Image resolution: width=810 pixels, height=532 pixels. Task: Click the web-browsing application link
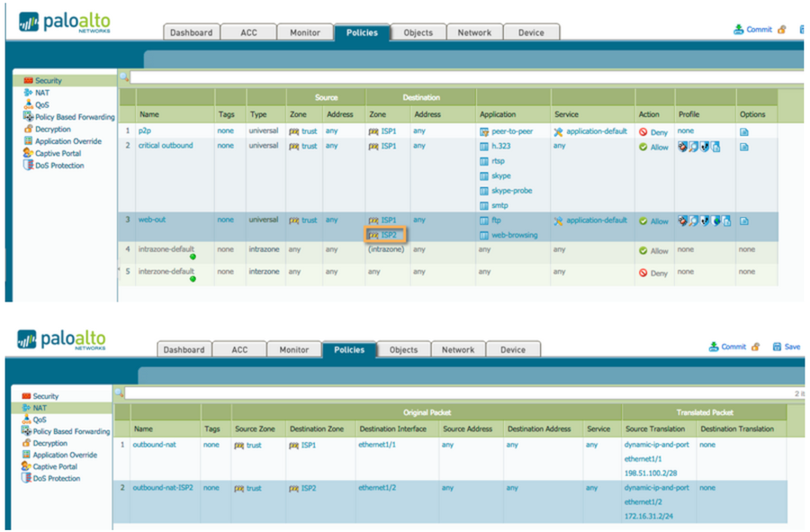click(514, 235)
